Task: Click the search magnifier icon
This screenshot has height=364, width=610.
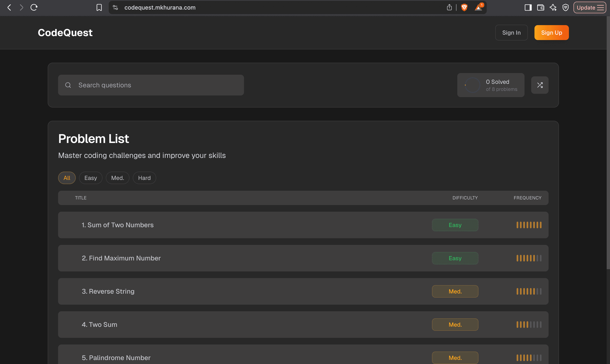Action: pos(68,85)
